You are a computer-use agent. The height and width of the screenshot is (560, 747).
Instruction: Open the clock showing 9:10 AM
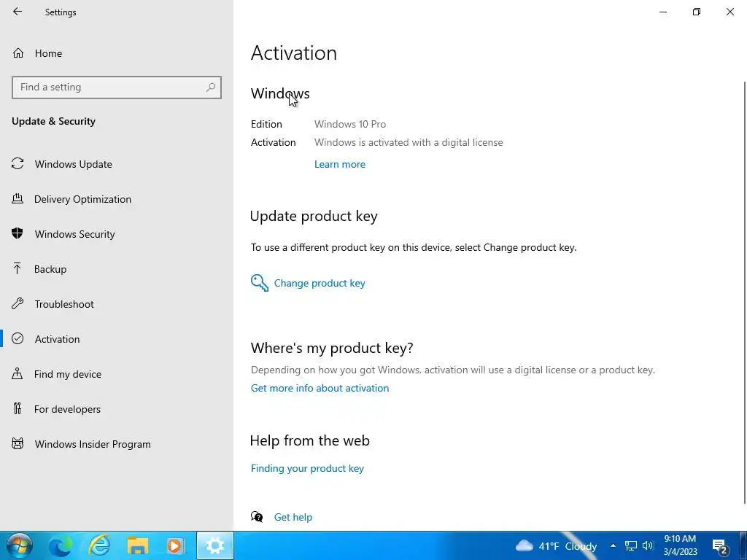[x=680, y=545]
